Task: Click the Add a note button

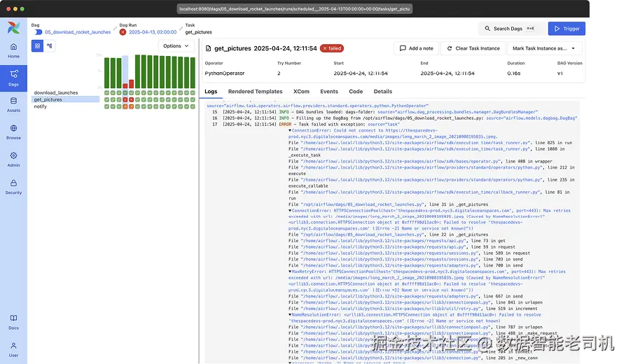Action: point(417,48)
